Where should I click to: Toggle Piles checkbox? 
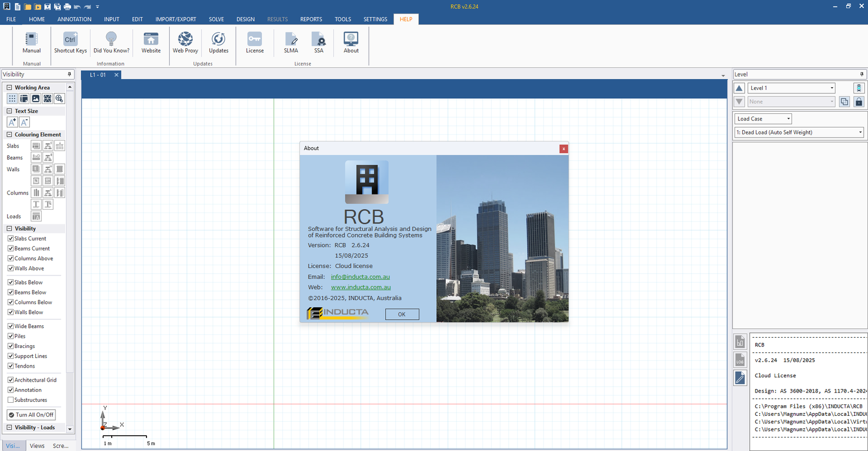click(10, 336)
